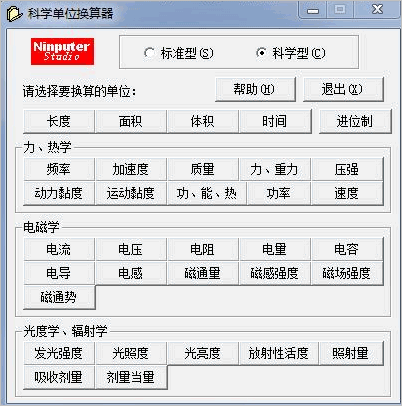Open the 电阻 resistance conversion

(203, 249)
